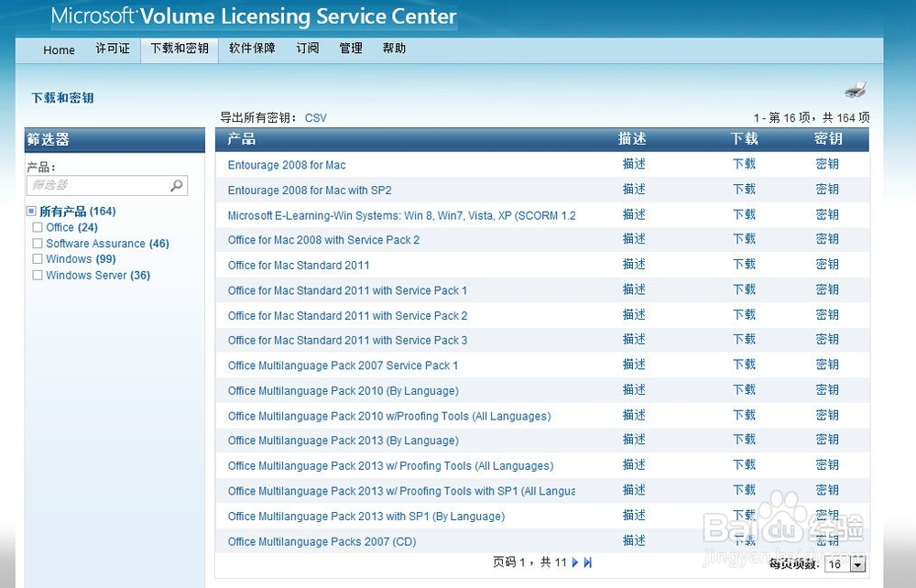Open the 帮助 menu

(x=394, y=48)
